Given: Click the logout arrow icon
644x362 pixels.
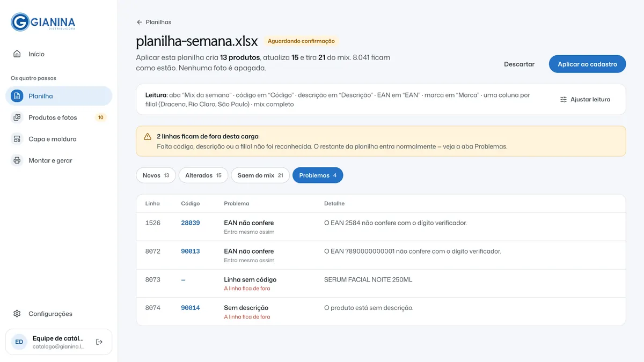Looking at the screenshot, I should (x=99, y=342).
